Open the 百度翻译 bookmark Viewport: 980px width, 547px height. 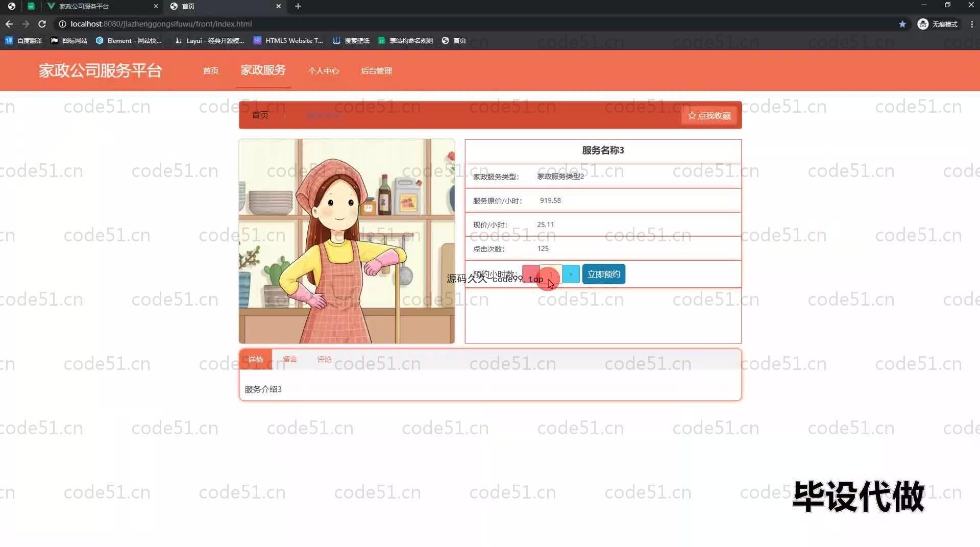24,40
